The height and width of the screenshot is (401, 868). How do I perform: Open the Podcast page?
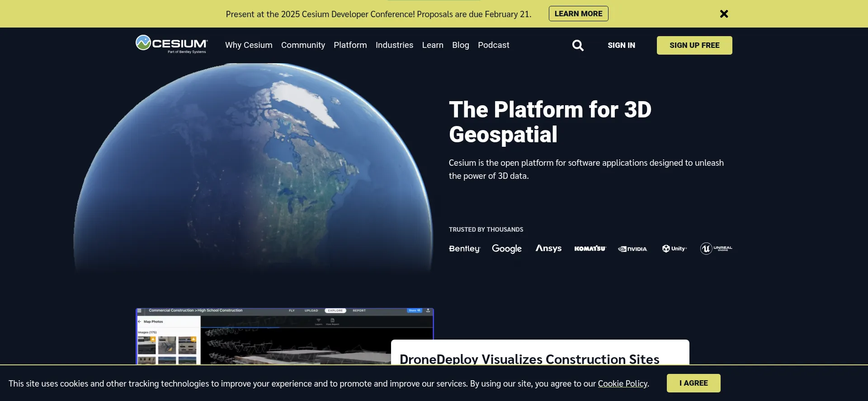[493, 45]
